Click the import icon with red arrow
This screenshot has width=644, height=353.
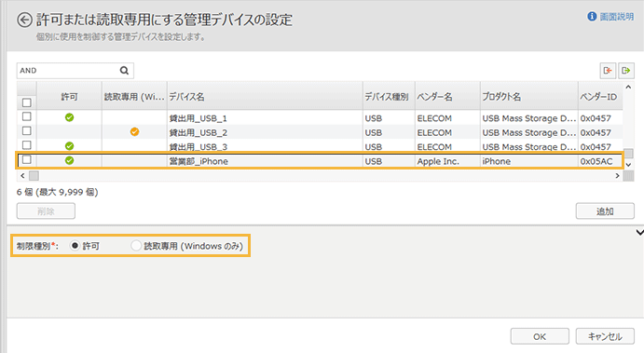(608, 71)
